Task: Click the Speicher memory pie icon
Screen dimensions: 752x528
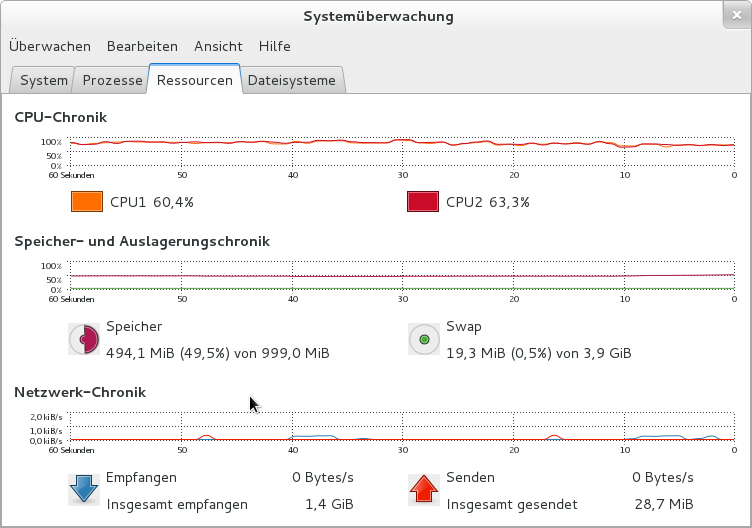Action: (84, 340)
